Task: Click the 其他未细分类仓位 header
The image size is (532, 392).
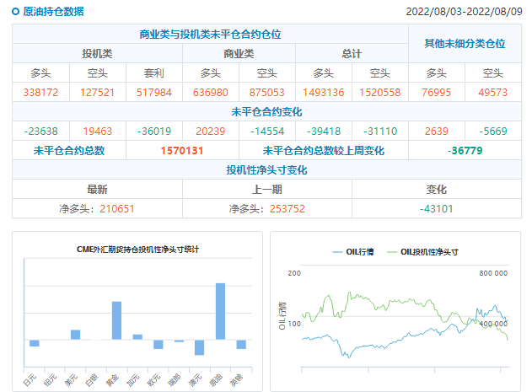Action: 465,44
